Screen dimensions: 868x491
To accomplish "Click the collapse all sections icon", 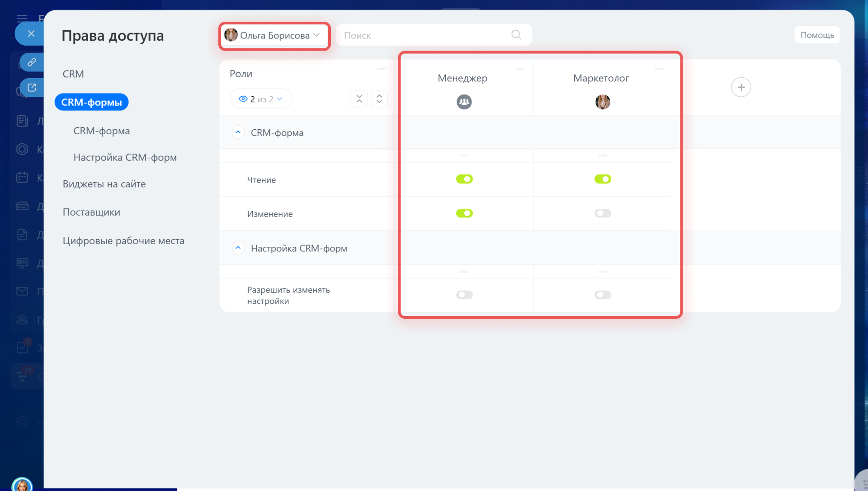I will 359,99.
